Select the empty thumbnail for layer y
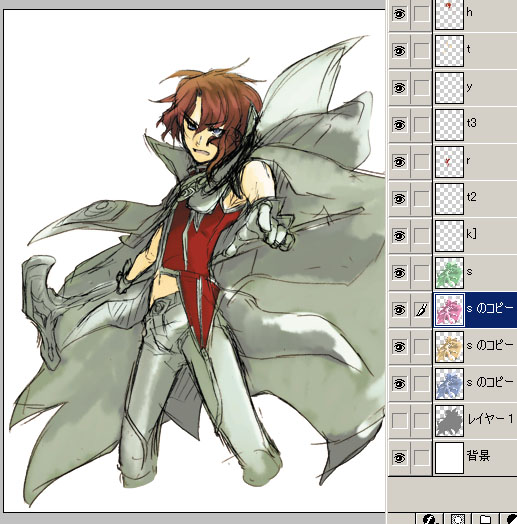517x524 pixels. point(449,88)
